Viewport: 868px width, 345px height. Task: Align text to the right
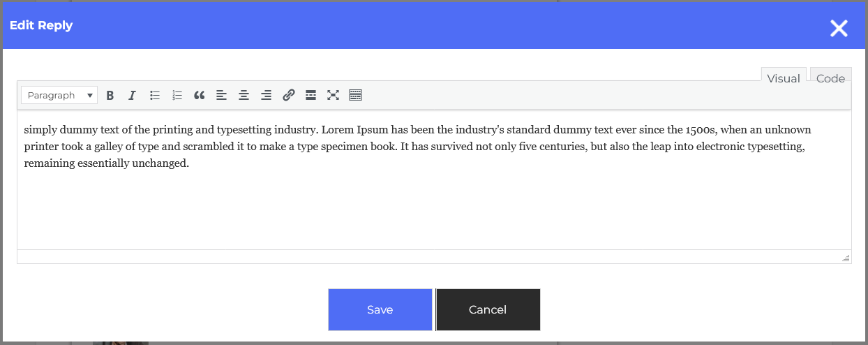(x=267, y=96)
